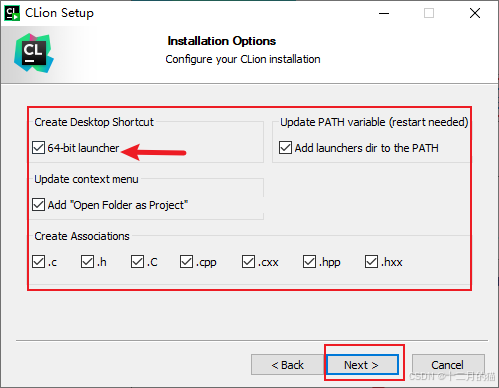Viewport: 499px width, 388px height.
Task: Click the "Installation Options" heading text
Action: (222, 41)
